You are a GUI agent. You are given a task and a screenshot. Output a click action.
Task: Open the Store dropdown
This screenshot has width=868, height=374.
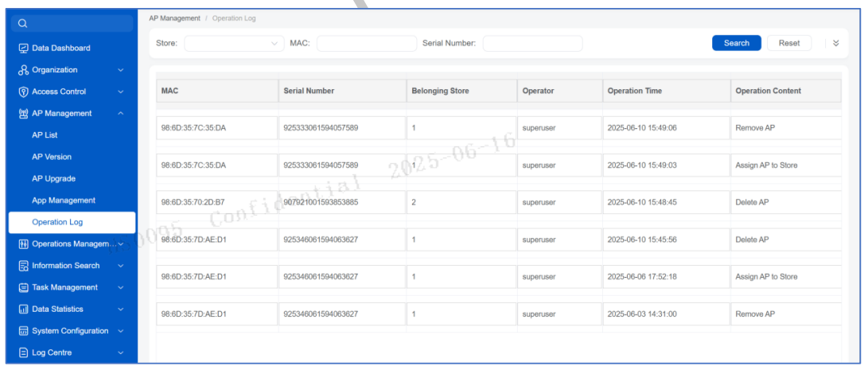(234, 43)
